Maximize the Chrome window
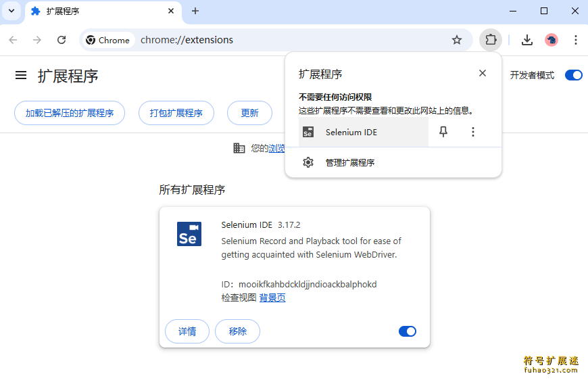The image size is (588, 380). click(x=544, y=11)
